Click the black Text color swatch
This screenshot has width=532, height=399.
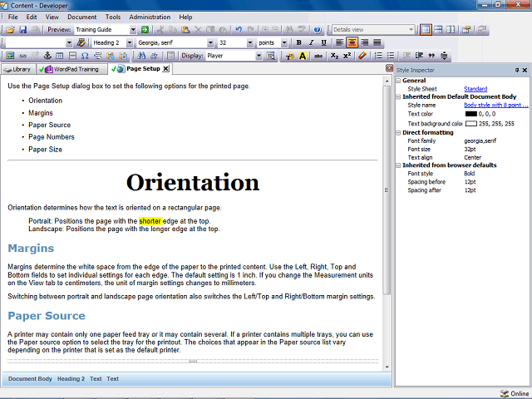471,114
